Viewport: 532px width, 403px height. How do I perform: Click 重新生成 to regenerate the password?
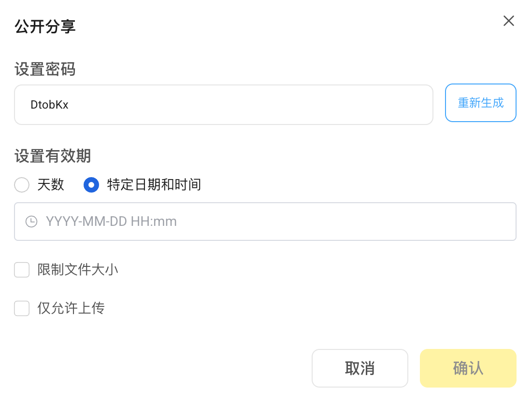tap(481, 103)
